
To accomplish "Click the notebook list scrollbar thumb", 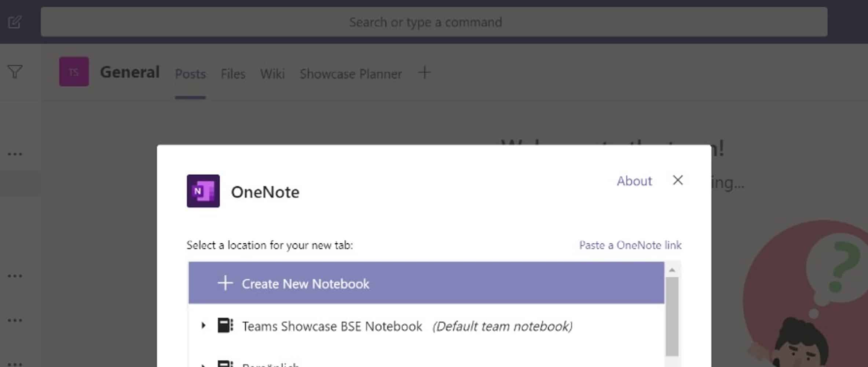I will click(x=672, y=316).
